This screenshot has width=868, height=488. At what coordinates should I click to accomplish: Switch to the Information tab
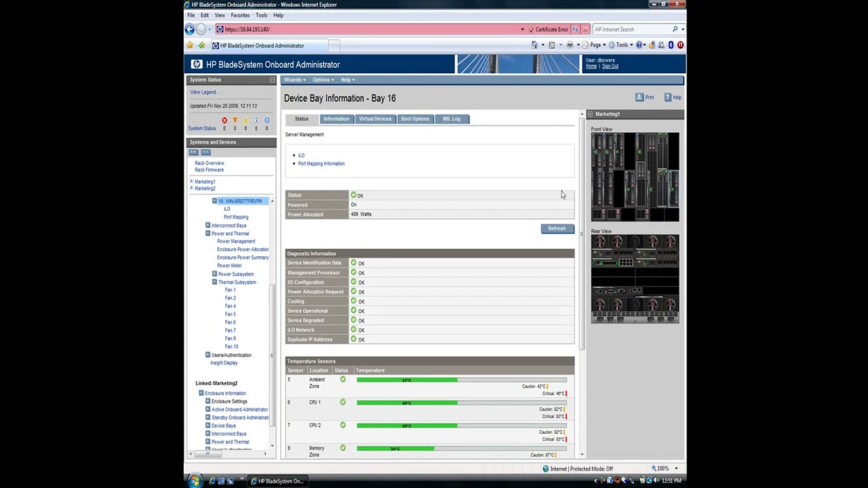pyautogui.click(x=336, y=119)
